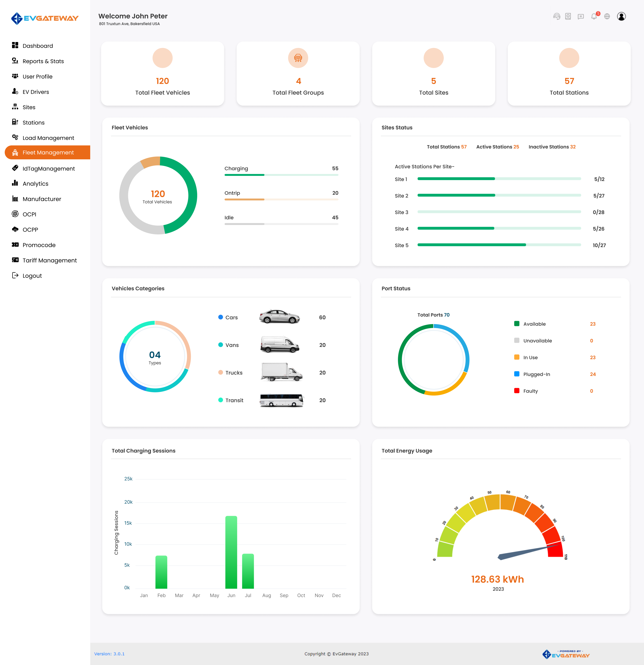
Task: Click the Available port legend swatch
Action: [x=517, y=324]
